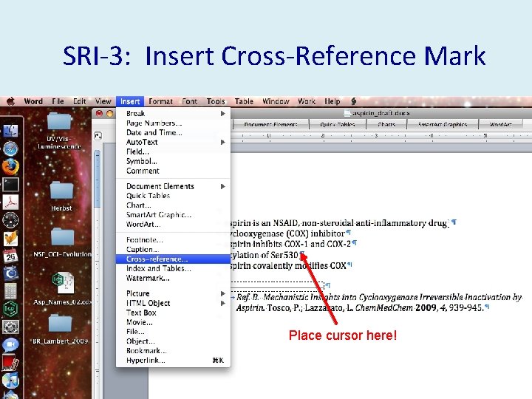The height and width of the screenshot is (399, 532).
Task: Open iCal calendar showing 26
Action: (10, 256)
